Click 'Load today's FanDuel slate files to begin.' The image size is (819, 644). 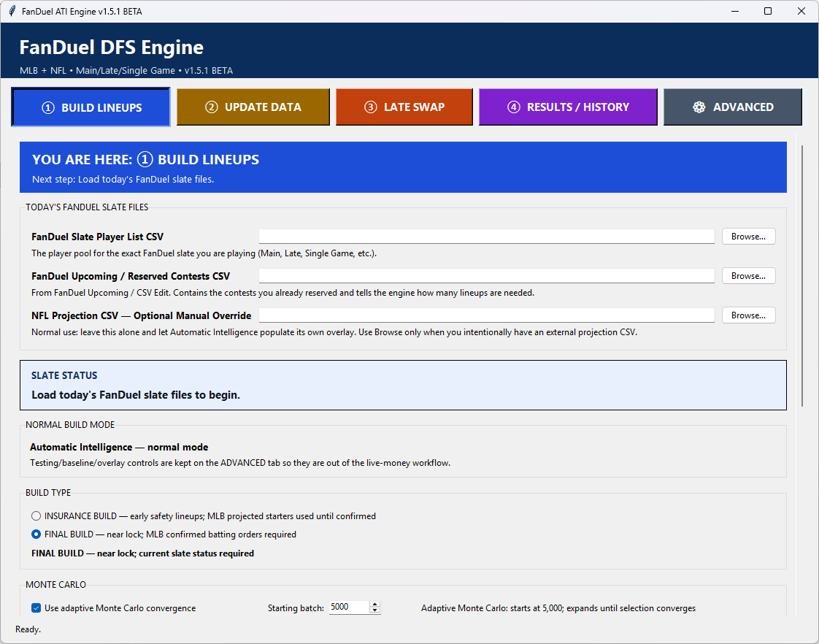point(136,395)
